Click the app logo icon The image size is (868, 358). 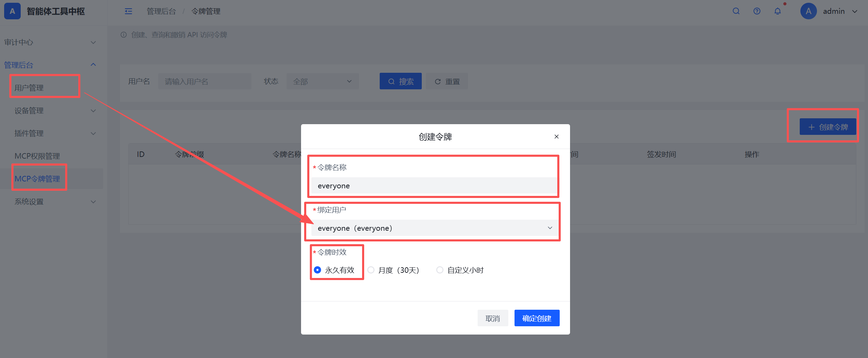click(x=12, y=11)
